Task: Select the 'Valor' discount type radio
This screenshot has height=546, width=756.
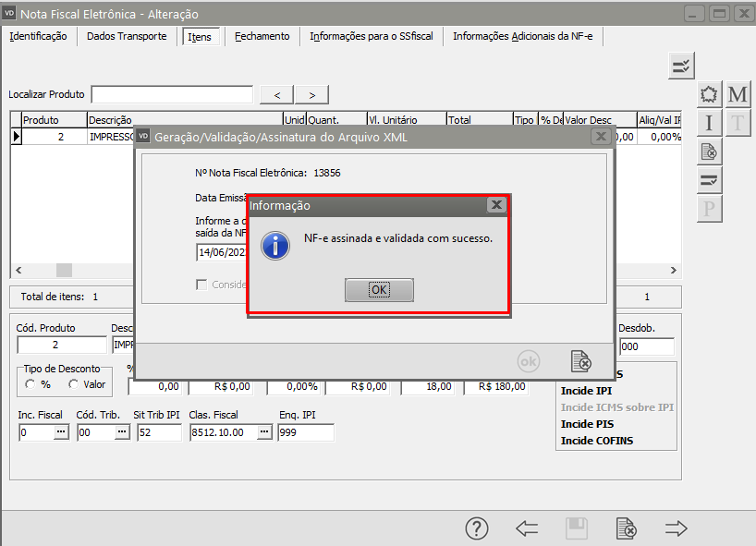Action: (x=73, y=384)
